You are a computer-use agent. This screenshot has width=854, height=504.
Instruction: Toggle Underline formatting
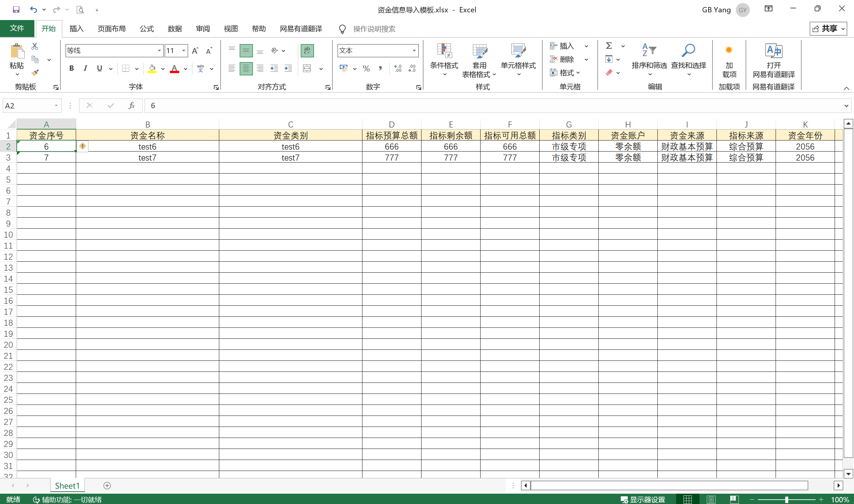pyautogui.click(x=99, y=69)
